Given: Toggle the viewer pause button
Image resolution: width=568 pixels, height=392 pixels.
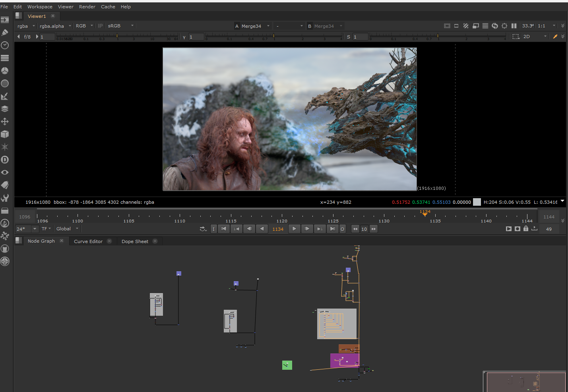Looking at the screenshot, I should tap(514, 26).
